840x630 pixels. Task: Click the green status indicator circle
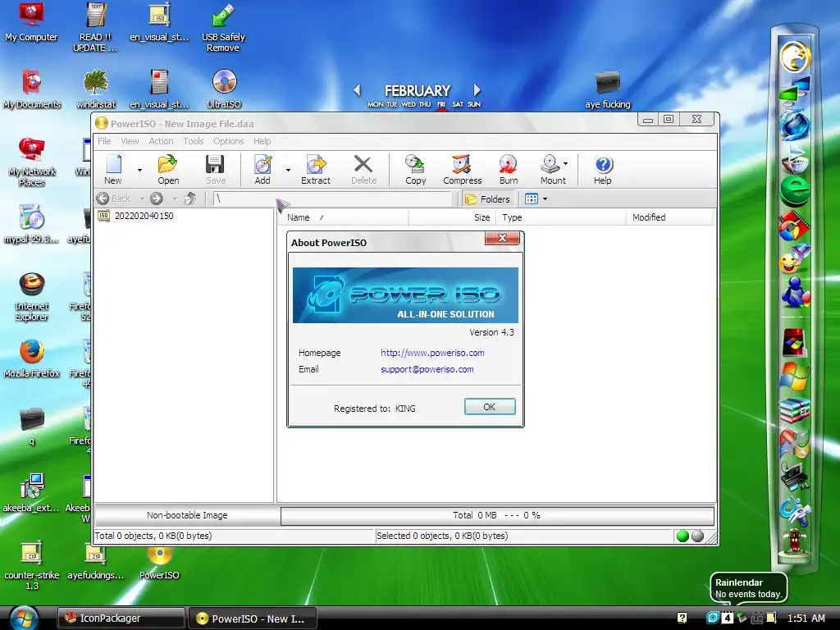click(682, 536)
